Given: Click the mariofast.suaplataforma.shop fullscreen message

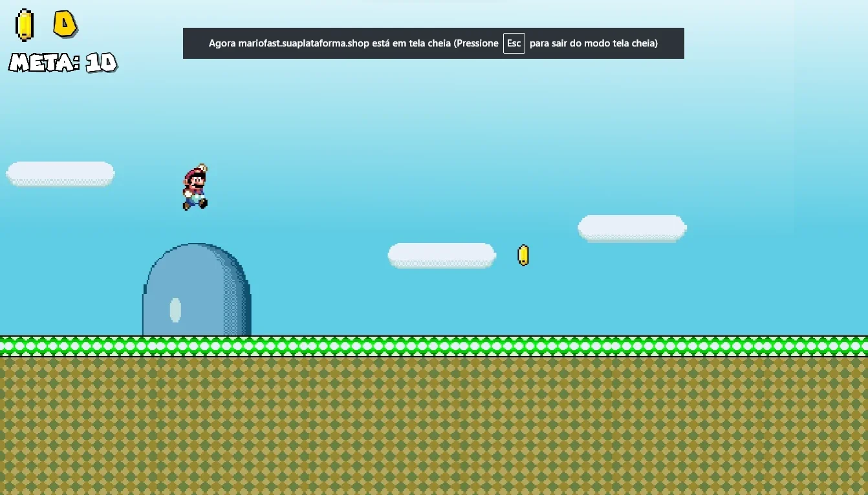Looking at the screenshot, I should click(x=433, y=43).
